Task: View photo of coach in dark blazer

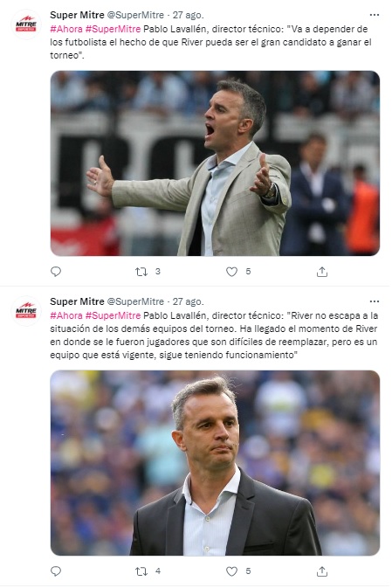Action: (x=215, y=463)
